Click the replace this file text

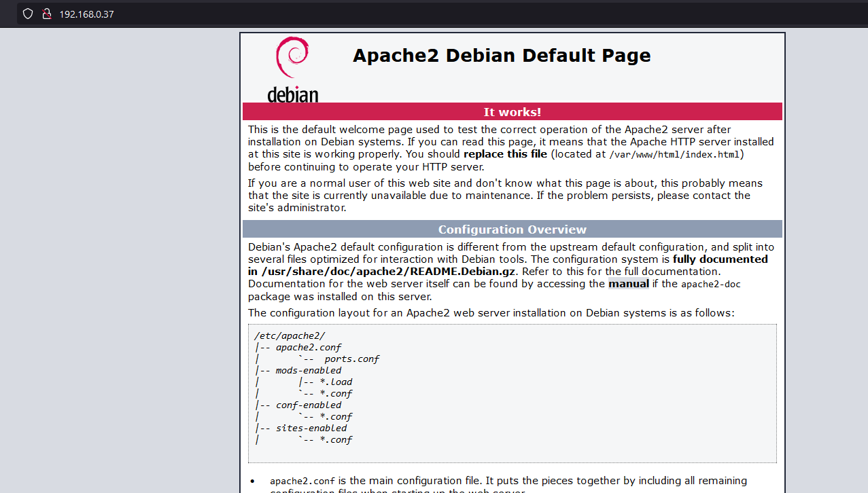505,154
